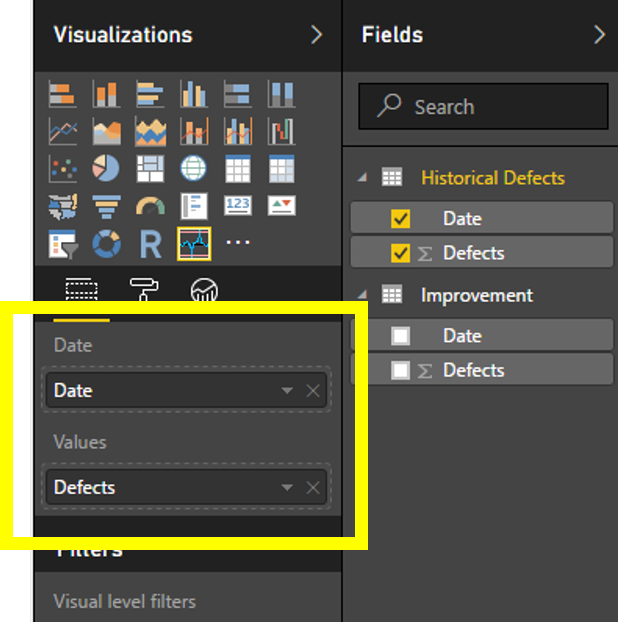618x622 pixels.
Task: Select the scatter chart visualization
Action: coord(62,168)
